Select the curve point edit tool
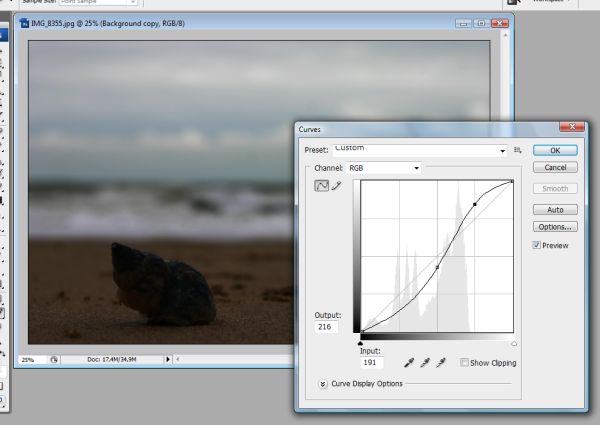Viewport: 600px width, 425px height. [x=321, y=186]
